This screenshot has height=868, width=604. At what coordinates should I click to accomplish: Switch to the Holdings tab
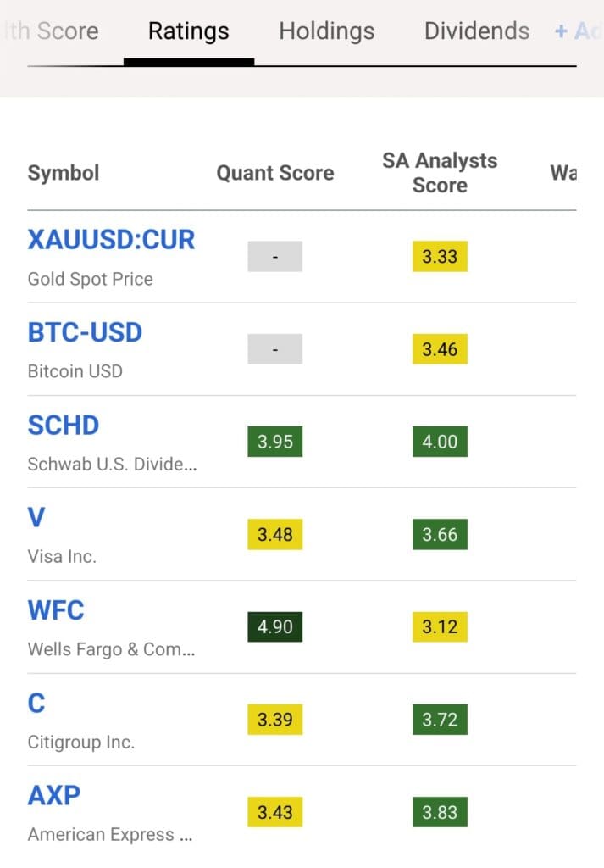tap(326, 31)
